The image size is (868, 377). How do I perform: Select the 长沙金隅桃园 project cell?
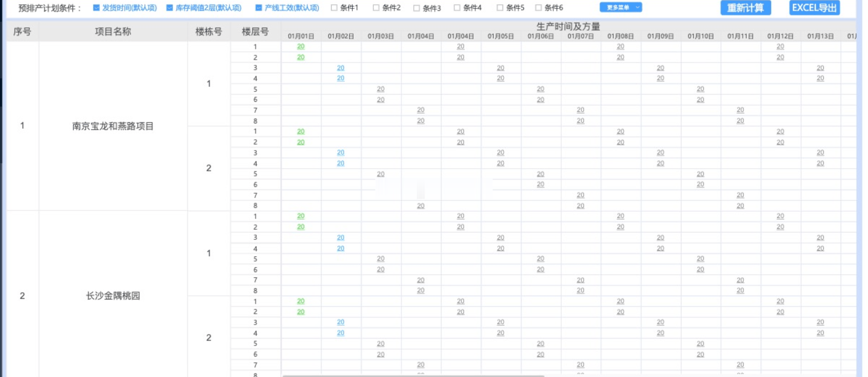pos(113,296)
